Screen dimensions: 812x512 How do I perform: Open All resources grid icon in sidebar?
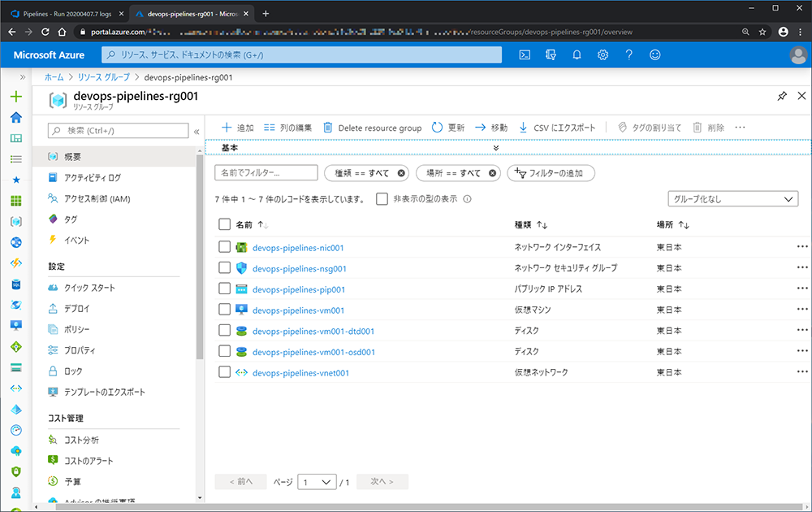(x=16, y=201)
